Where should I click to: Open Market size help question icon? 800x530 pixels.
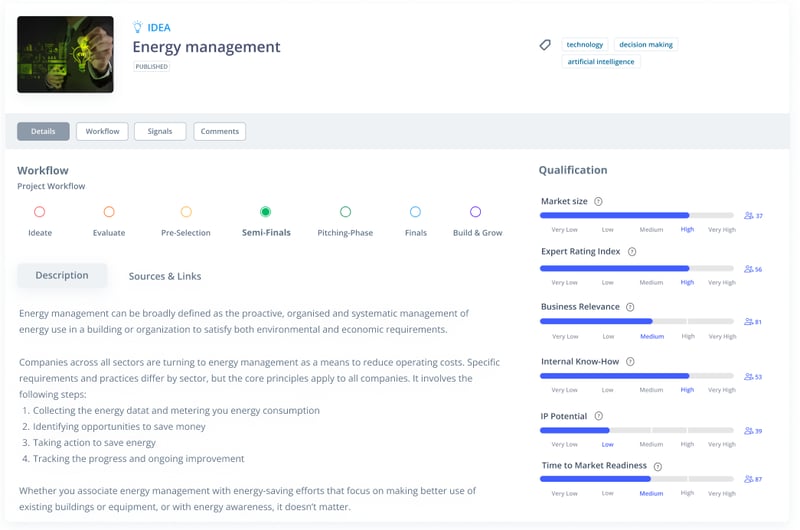[598, 202]
